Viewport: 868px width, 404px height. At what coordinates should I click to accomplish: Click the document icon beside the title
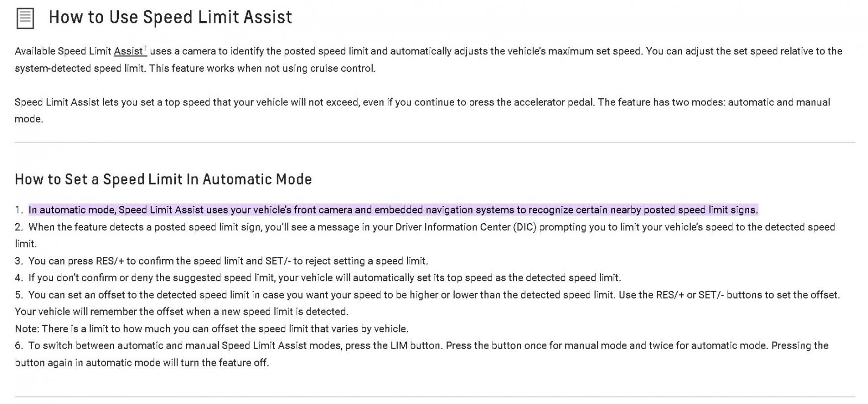pyautogui.click(x=25, y=18)
